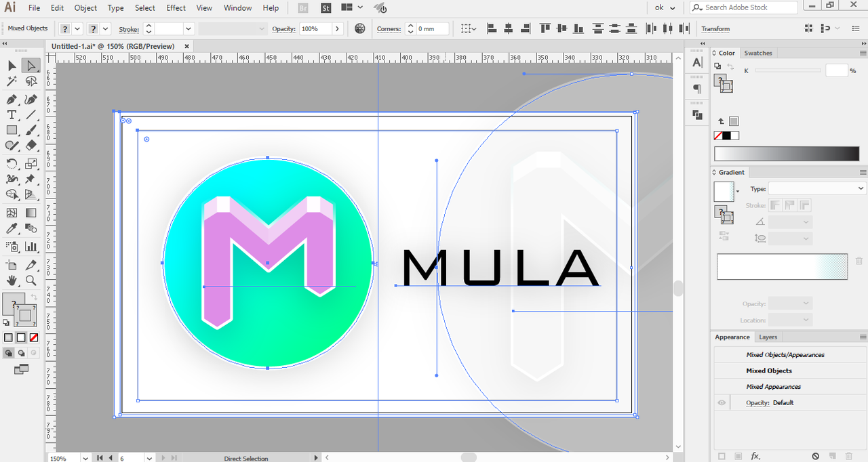Set mode to Gradient in toolbox

click(x=21, y=337)
